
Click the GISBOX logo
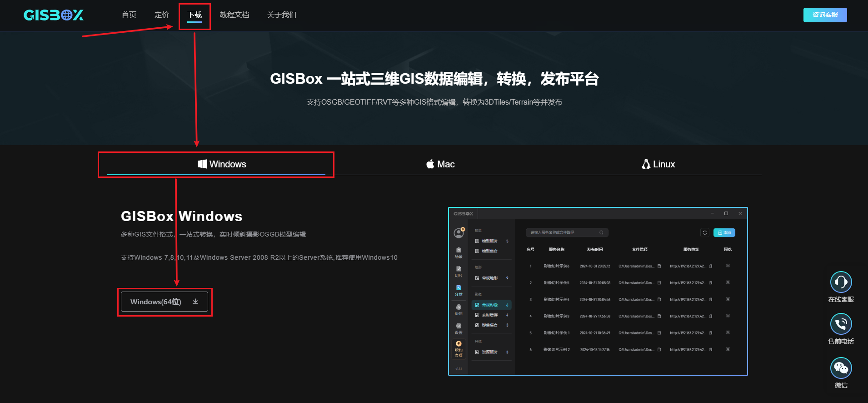[54, 15]
